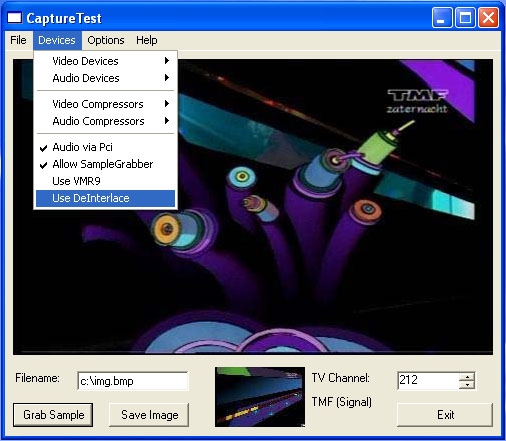Toggle the Audio via Pci option
The image size is (506, 441).
(x=105, y=147)
